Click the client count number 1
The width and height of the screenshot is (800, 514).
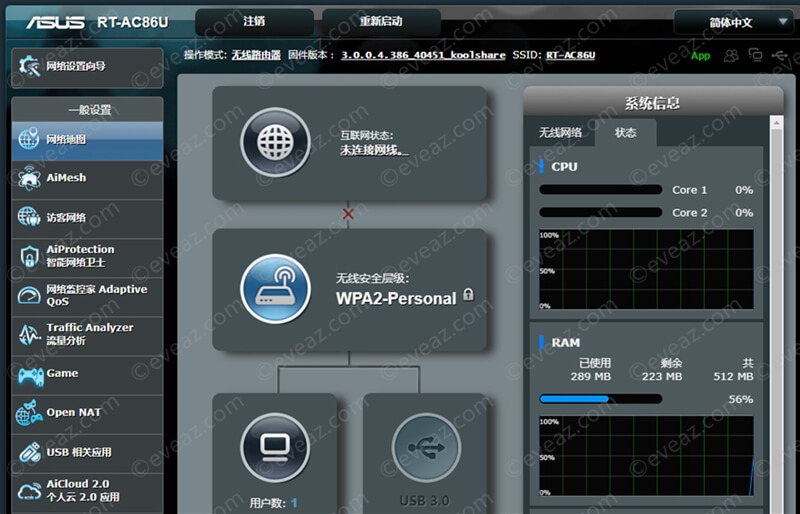pyautogui.click(x=294, y=503)
